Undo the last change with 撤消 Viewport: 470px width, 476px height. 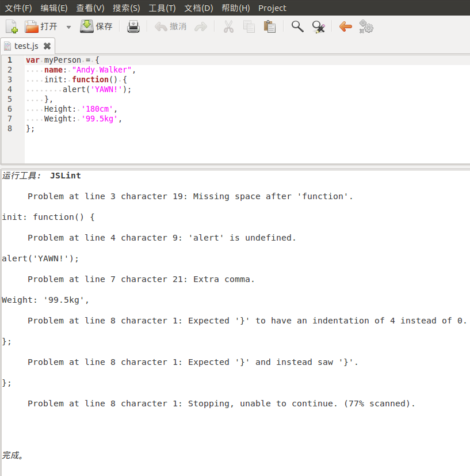(170, 26)
